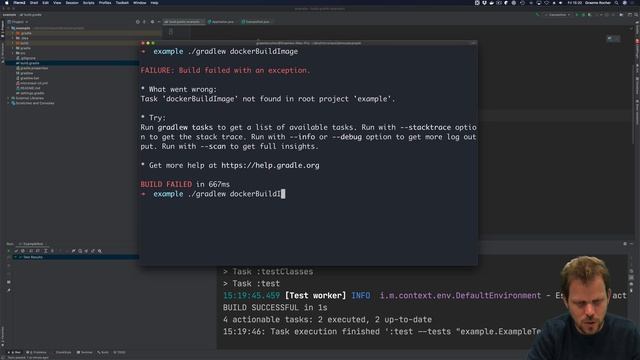Open help.gradle.org link in terminal

270,165
